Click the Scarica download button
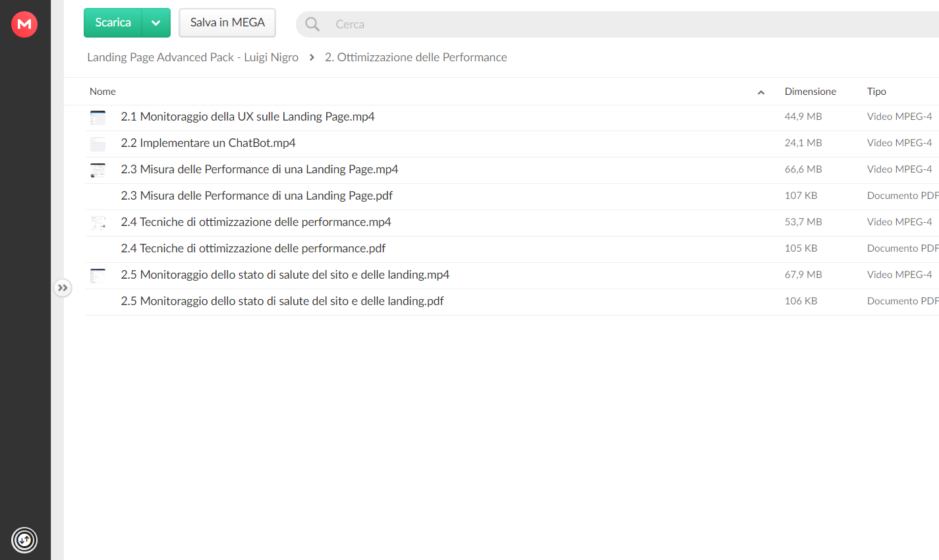The height and width of the screenshot is (560, 939). (x=113, y=22)
